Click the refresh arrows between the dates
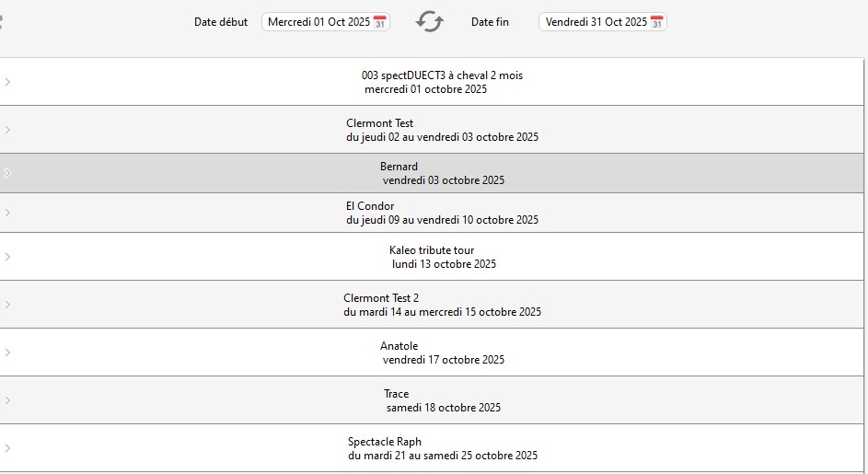The width and height of the screenshot is (868, 474). [430, 21]
